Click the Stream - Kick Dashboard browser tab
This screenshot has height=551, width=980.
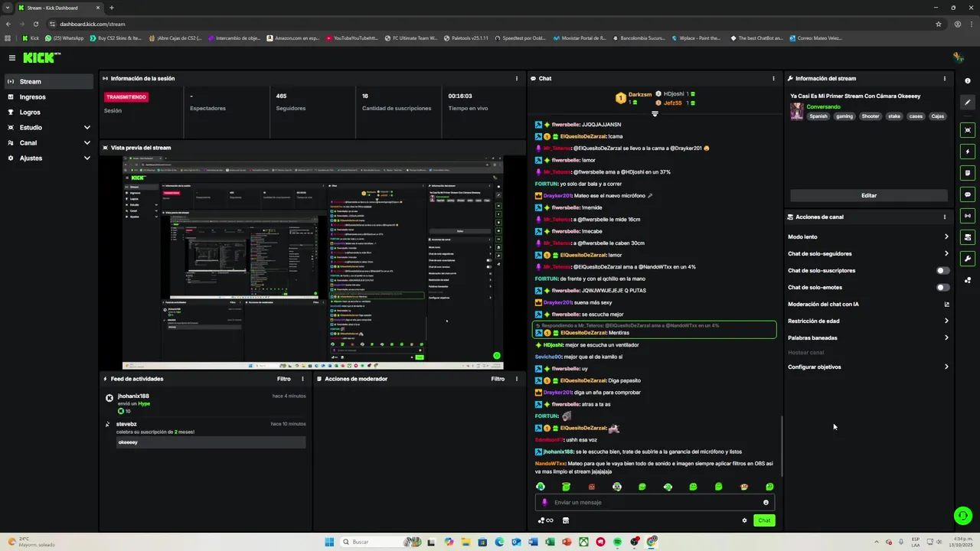(x=58, y=8)
